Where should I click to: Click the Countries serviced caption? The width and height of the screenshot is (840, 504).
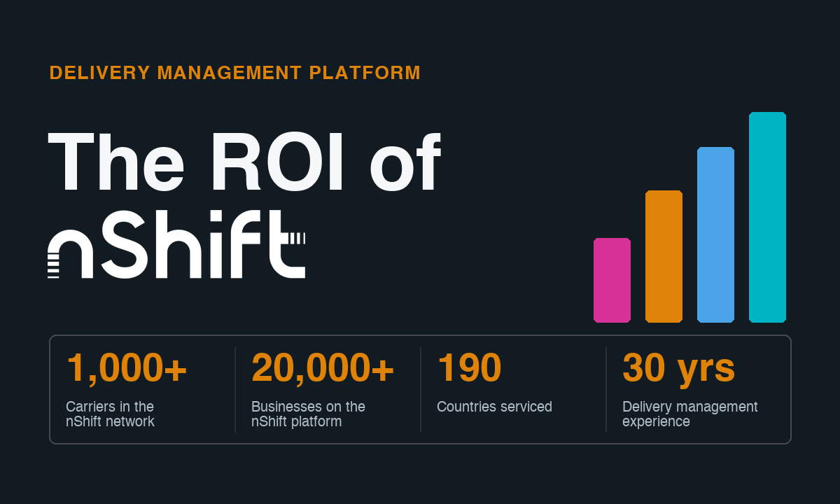(x=494, y=407)
